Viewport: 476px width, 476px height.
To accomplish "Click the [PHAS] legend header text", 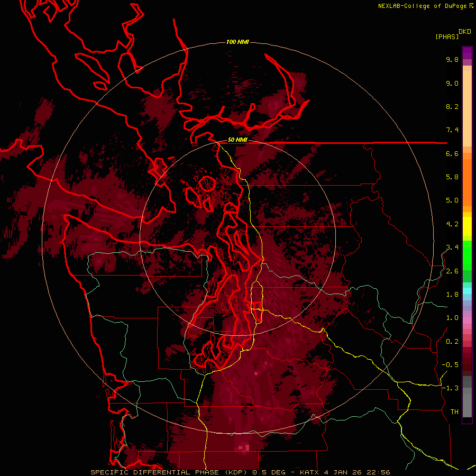I will [447, 36].
